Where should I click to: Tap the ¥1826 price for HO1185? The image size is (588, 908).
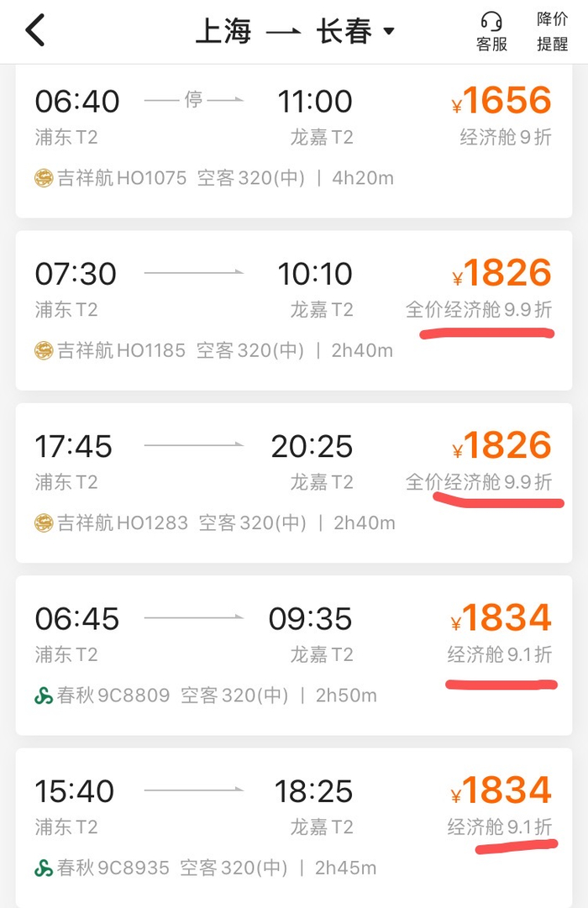(x=502, y=274)
